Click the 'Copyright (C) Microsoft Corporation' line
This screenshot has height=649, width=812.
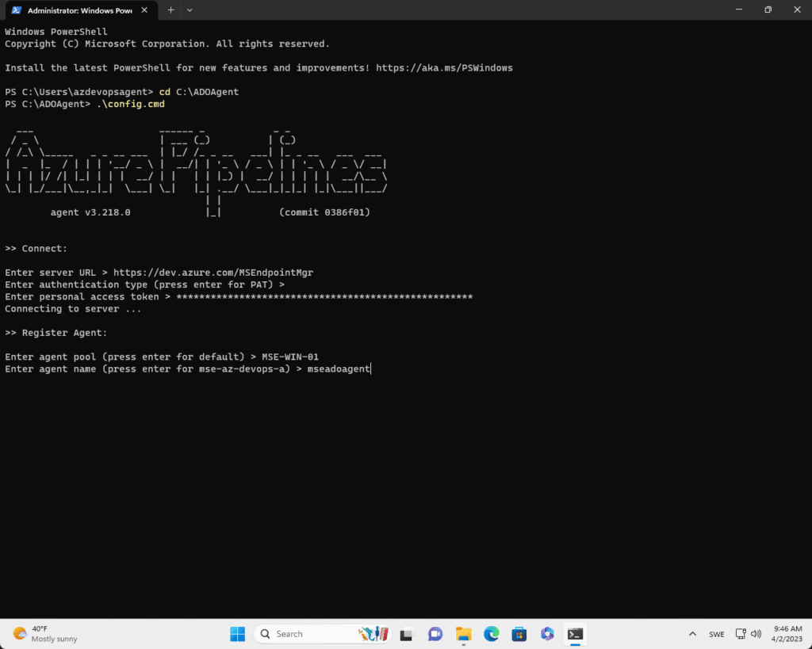(167, 44)
